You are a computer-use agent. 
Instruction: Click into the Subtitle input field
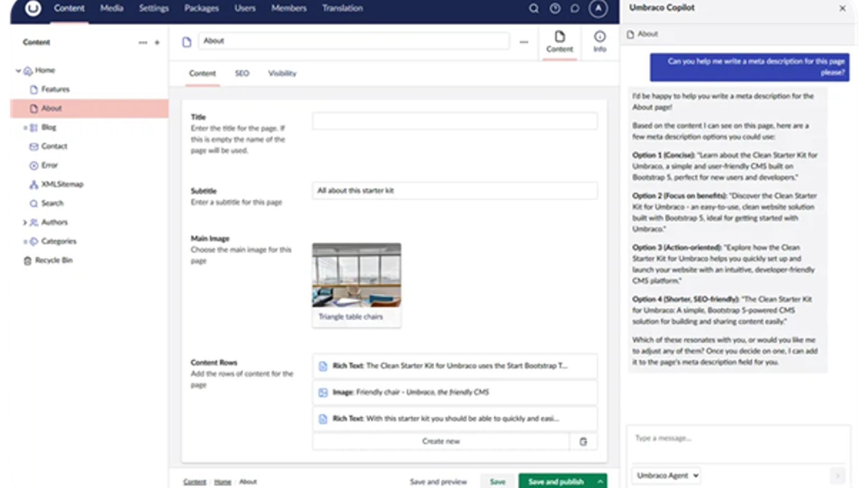455,191
